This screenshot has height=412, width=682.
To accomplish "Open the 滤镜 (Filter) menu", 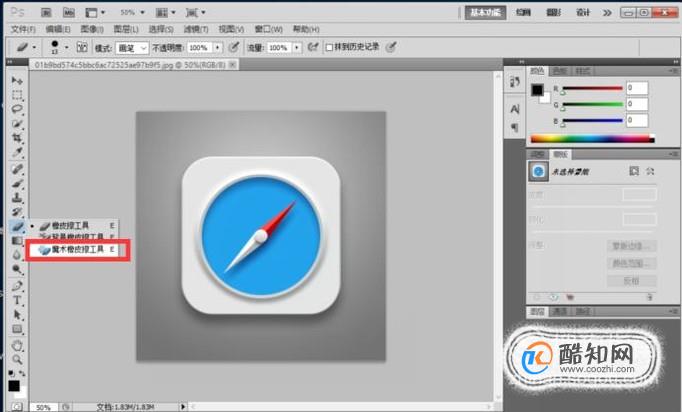I will point(196,29).
